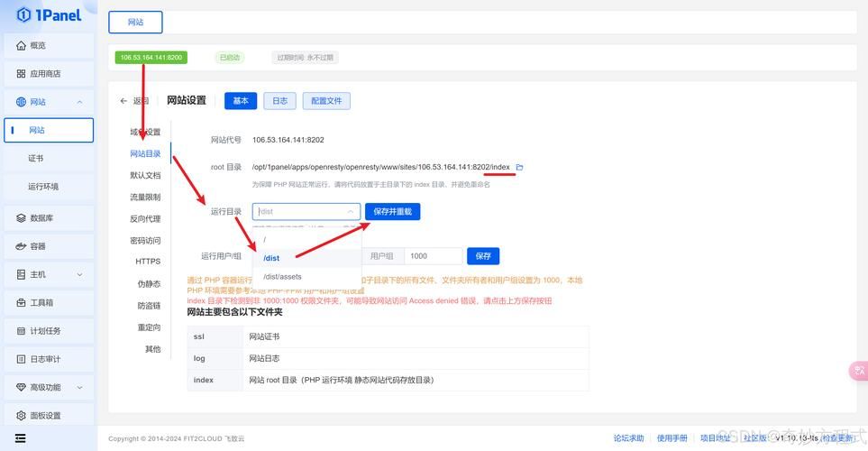Switch to the 配置文件 tab
This screenshot has height=451, width=868.
click(x=326, y=101)
